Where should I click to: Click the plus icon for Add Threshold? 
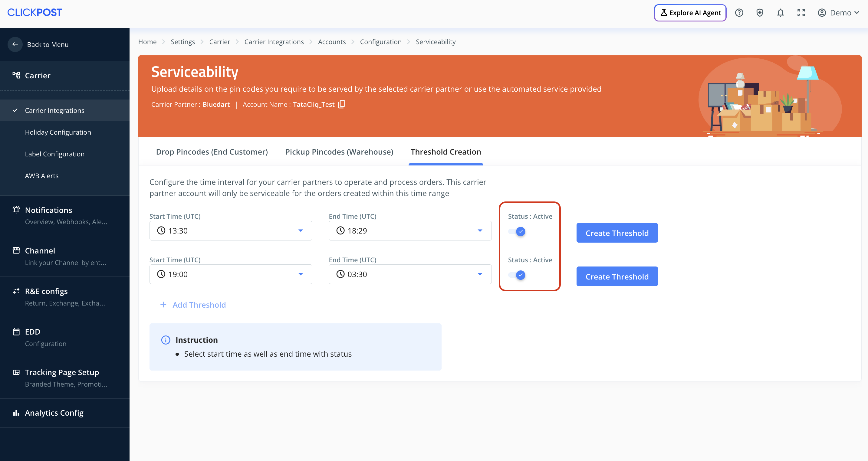click(163, 305)
